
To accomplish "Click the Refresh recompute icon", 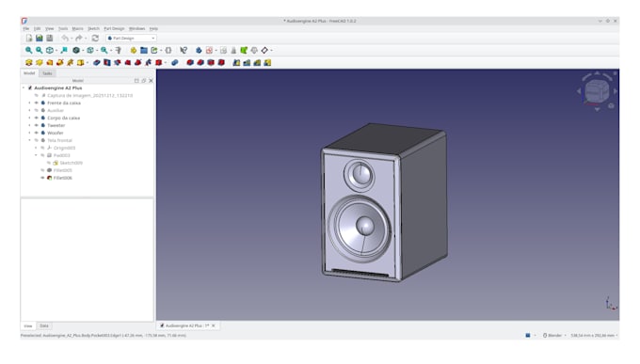I will coord(95,38).
